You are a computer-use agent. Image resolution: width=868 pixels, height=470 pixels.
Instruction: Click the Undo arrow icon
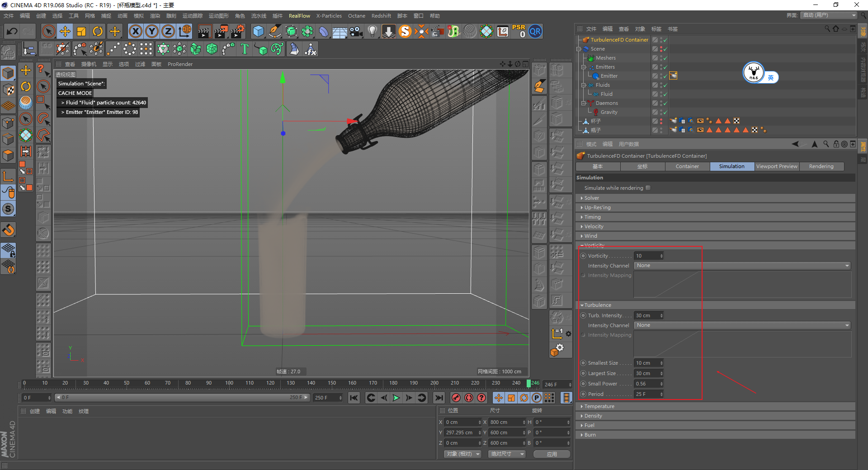12,32
